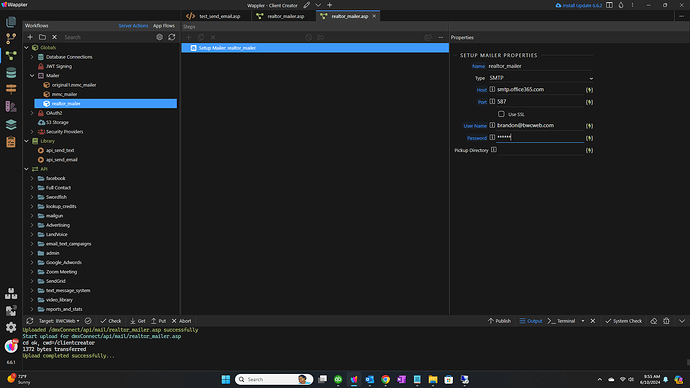
Task: Switch to Server Actions tab
Action: coord(133,26)
